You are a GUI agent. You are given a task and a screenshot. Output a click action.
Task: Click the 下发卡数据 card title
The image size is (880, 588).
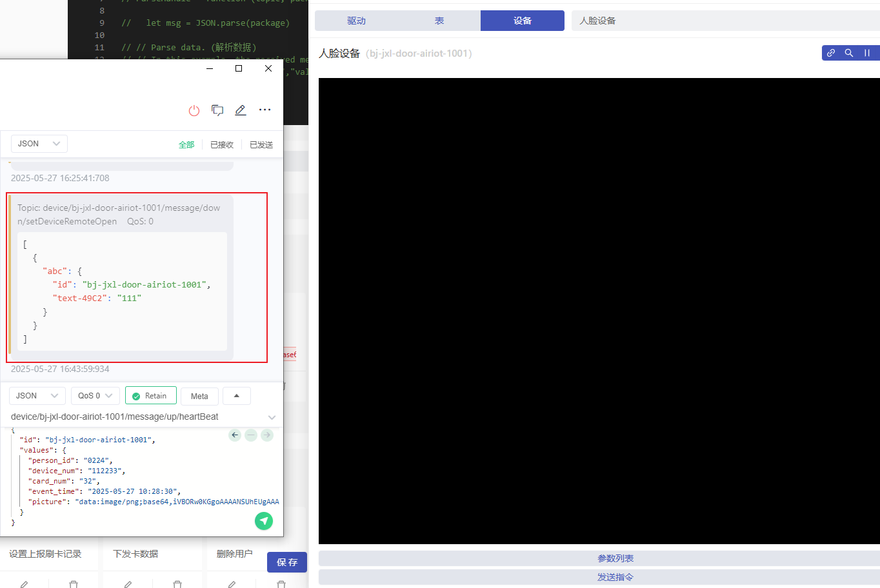pyautogui.click(x=135, y=554)
